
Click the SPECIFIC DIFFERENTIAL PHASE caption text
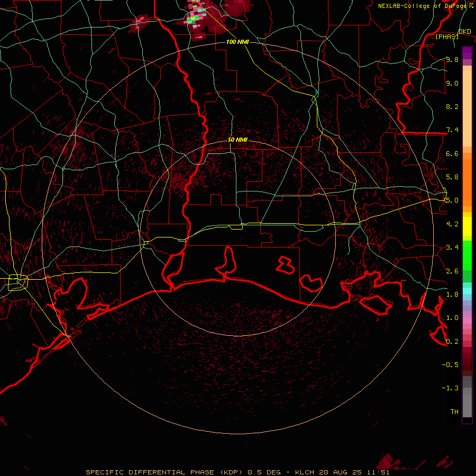[x=150, y=472]
